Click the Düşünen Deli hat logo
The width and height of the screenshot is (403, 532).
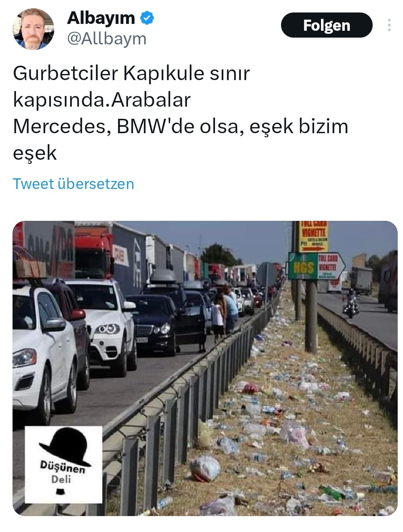63,464
